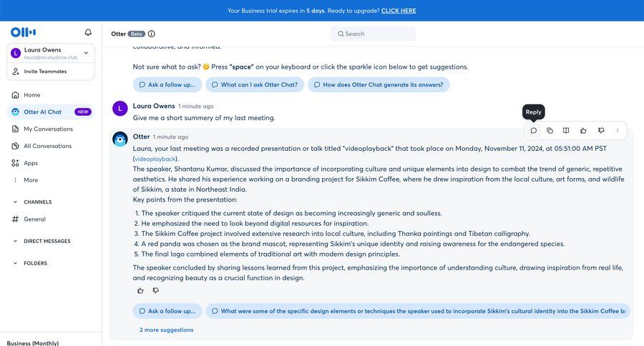Show 2 more suggestions
The height and width of the screenshot is (346, 644).
[166, 330]
